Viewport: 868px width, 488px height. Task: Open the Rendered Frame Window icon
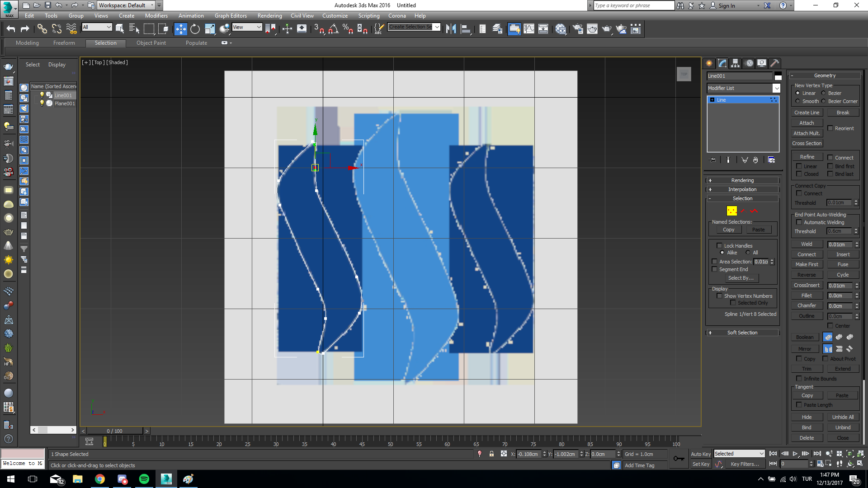592,29
